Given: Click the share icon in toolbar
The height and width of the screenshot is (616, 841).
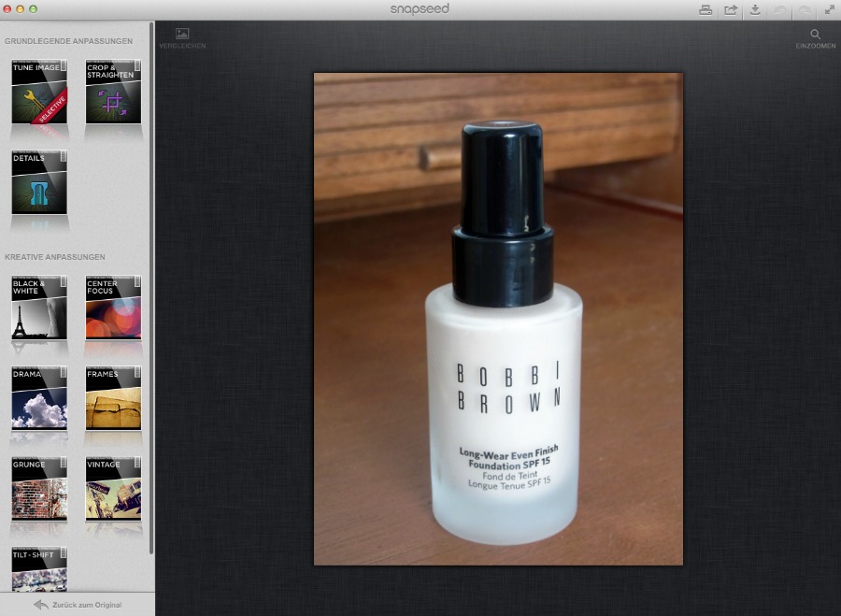Looking at the screenshot, I should pos(731,9).
